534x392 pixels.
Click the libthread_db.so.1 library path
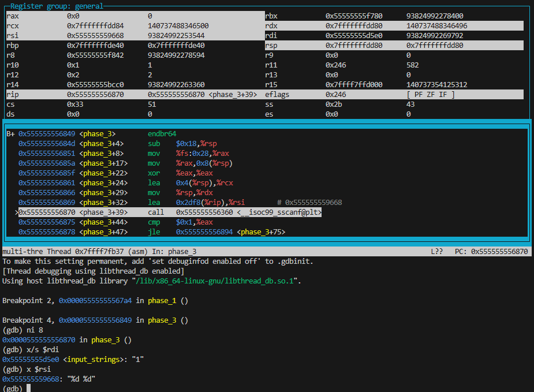[x=216, y=281]
